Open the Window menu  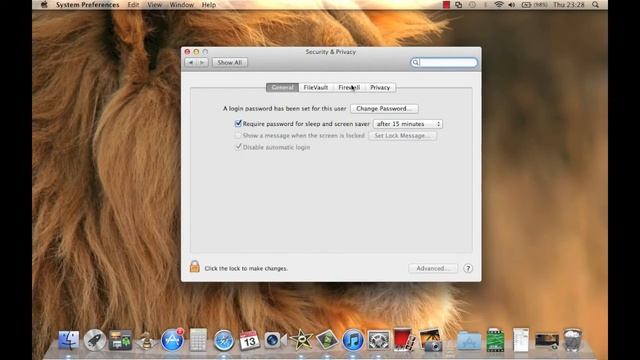pos(182,5)
